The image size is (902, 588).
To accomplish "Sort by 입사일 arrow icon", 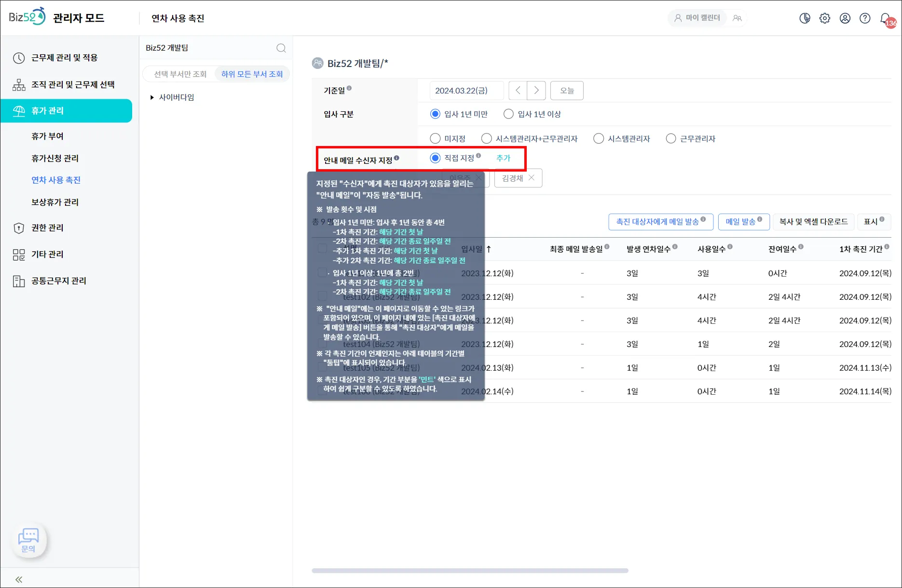I will click(489, 249).
